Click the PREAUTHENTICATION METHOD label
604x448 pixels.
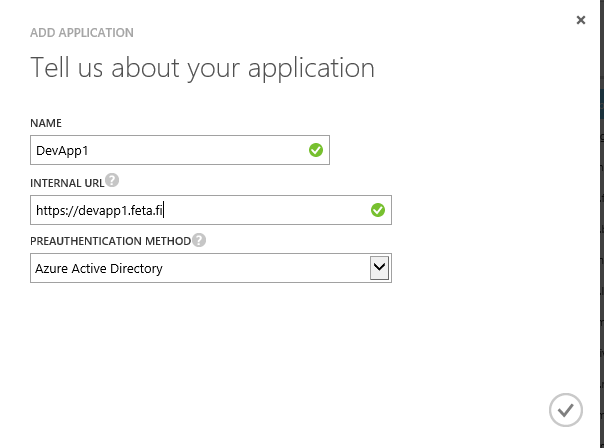(x=110, y=241)
